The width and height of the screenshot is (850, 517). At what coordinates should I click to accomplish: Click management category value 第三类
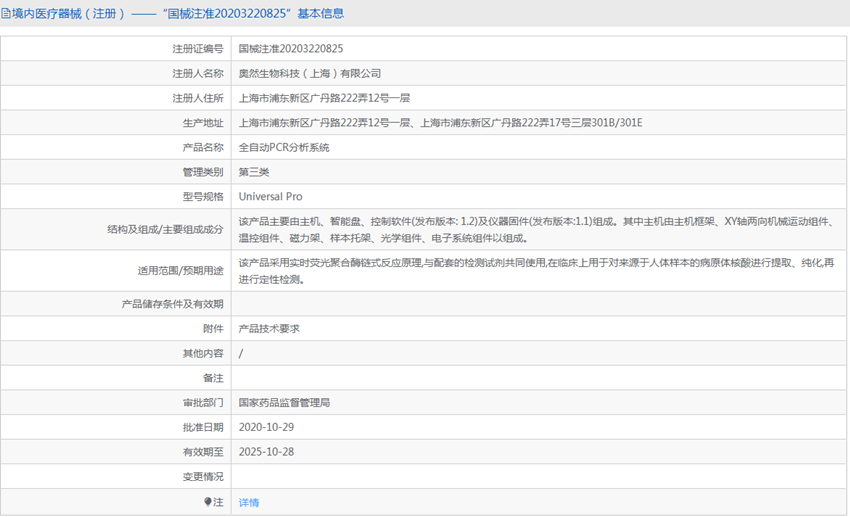click(x=254, y=172)
